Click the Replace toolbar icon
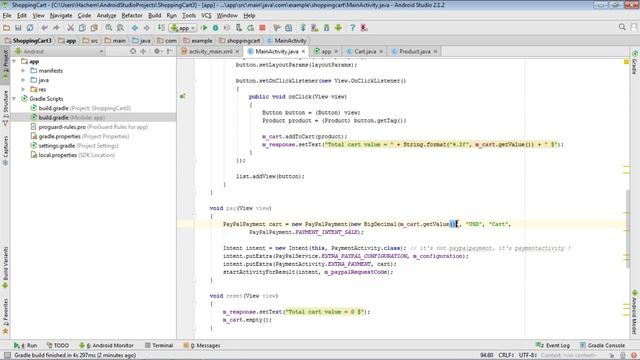640x360 pixels. point(120,28)
